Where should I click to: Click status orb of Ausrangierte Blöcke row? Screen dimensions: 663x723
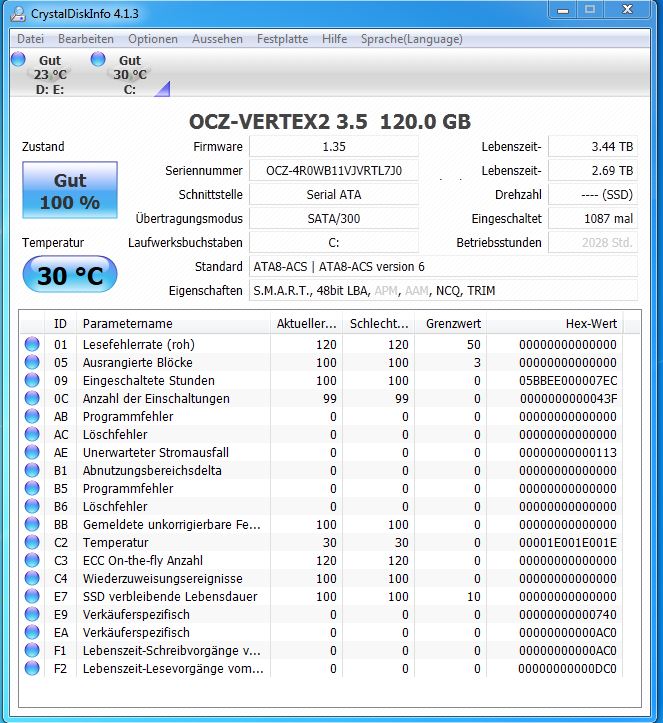pyautogui.click(x=32, y=362)
